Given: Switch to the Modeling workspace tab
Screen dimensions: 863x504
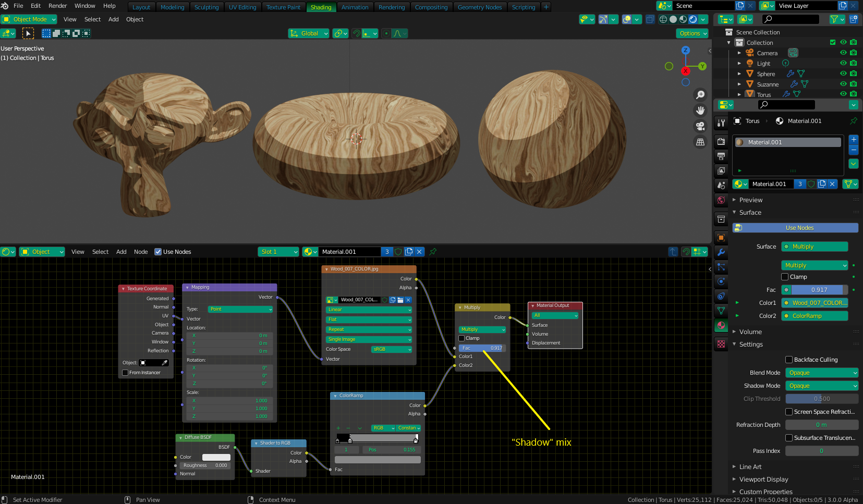Looking at the screenshot, I should click(172, 7).
